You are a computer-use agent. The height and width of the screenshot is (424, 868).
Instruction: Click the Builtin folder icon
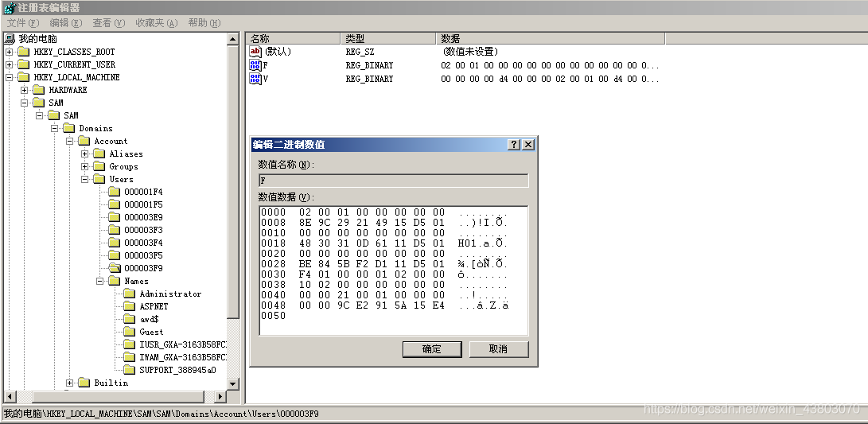click(x=84, y=383)
